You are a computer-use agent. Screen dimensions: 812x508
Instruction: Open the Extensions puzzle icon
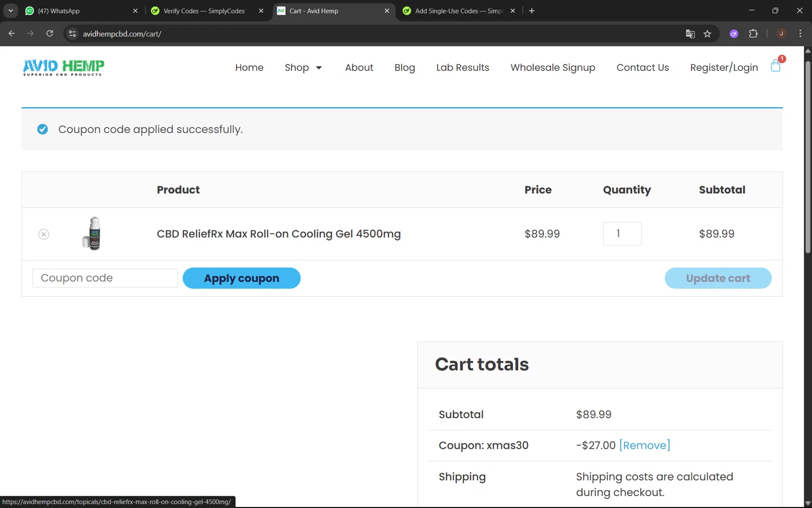point(753,34)
